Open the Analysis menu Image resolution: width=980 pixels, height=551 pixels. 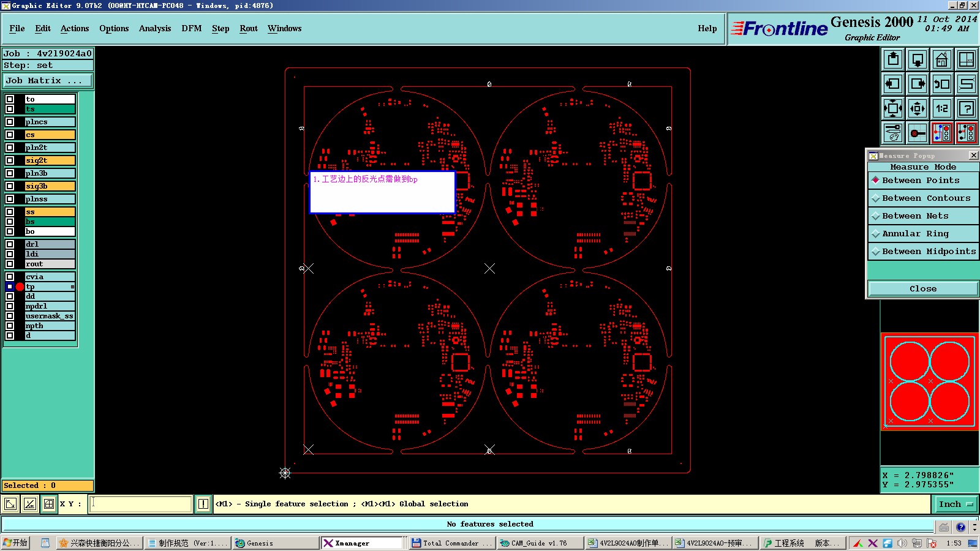tap(155, 29)
